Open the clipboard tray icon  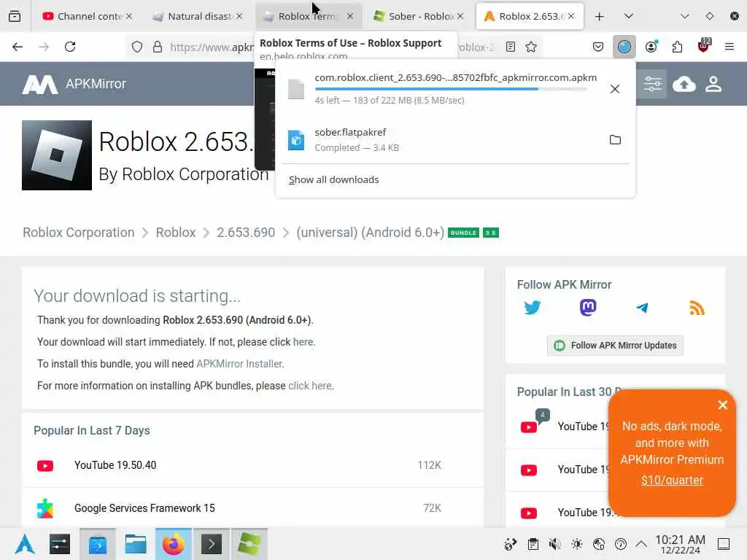tap(533, 544)
